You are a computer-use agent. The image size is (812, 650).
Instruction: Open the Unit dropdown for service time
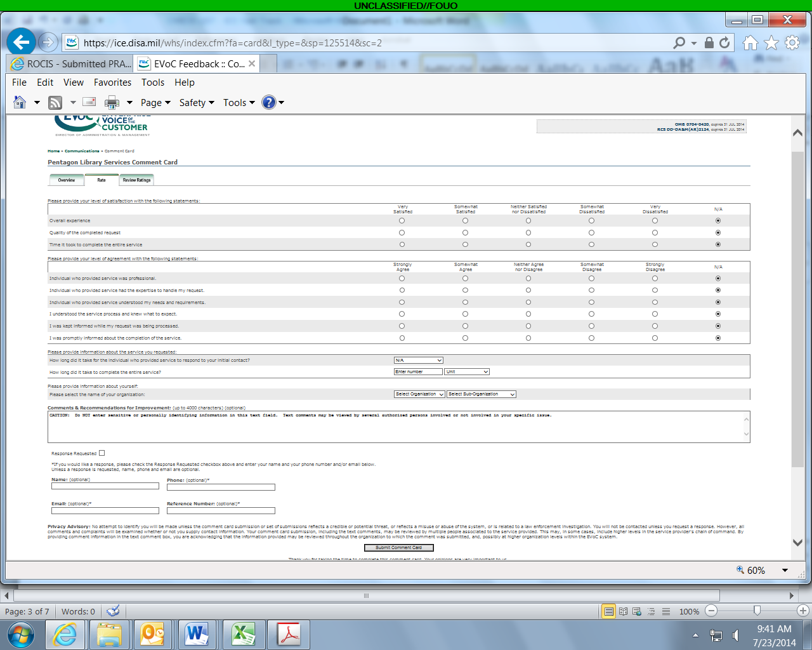pos(467,372)
